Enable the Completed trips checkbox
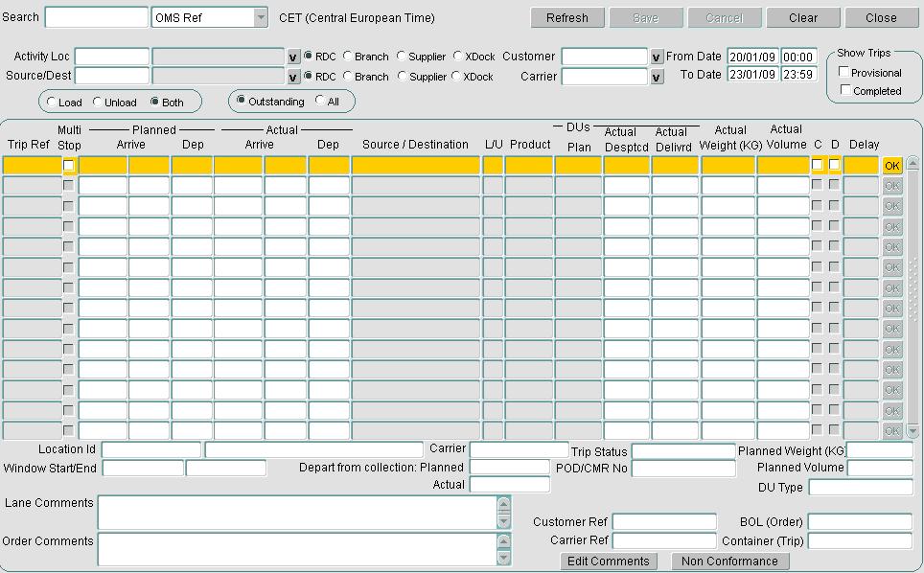Viewport: 924px width, 573px height. click(x=845, y=90)
